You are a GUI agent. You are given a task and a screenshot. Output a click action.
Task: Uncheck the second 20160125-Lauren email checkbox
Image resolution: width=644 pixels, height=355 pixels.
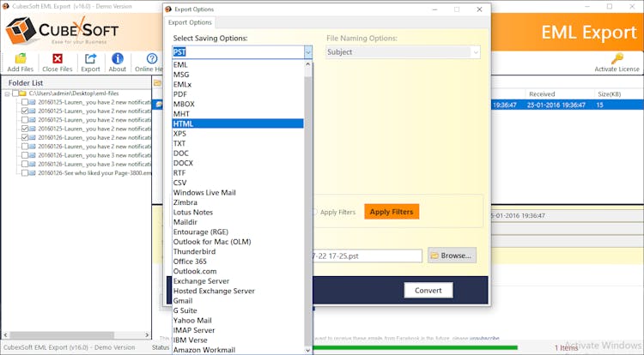(25, 111)
